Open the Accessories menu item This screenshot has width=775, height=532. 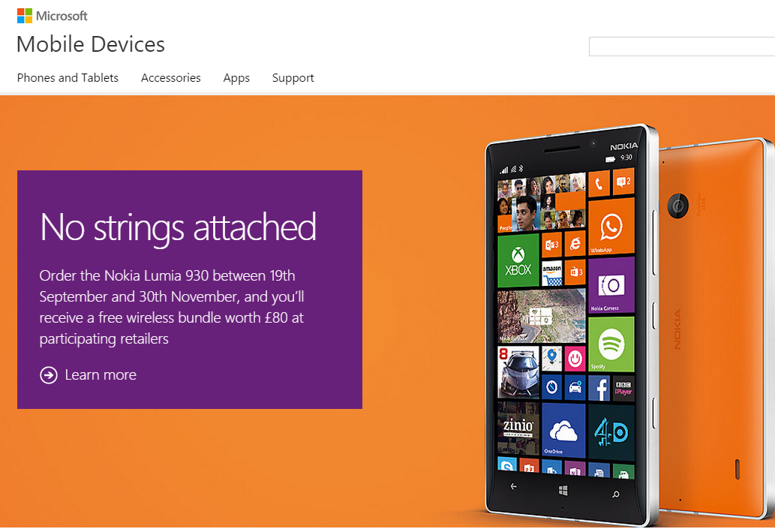[x=170, y=78]
